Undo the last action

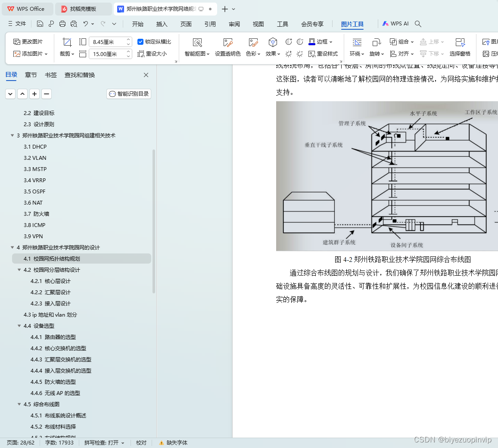tap(85, 24)
